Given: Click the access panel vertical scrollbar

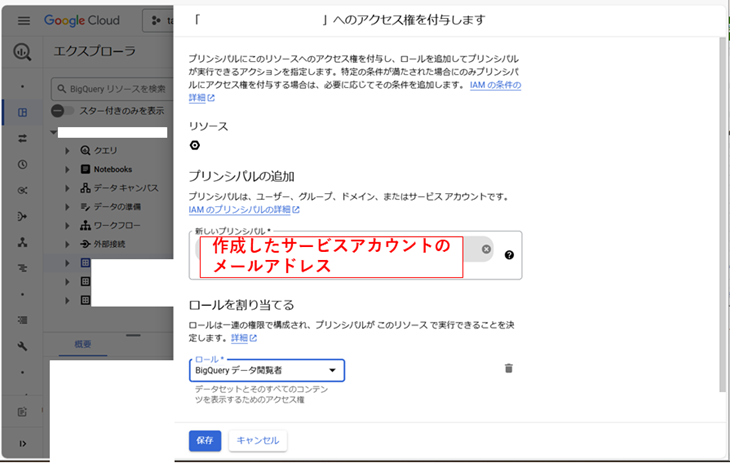Looking at the screenshot, I should point(722,214).
